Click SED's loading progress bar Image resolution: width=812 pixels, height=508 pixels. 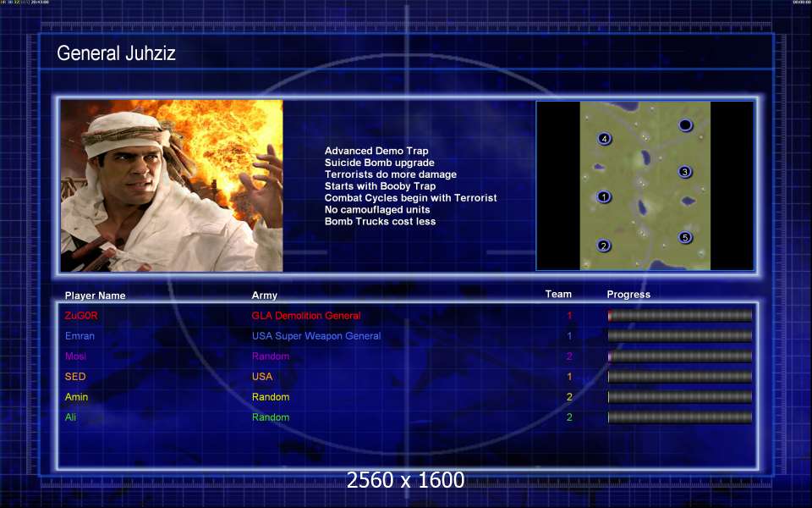click(x=679, y=376)
